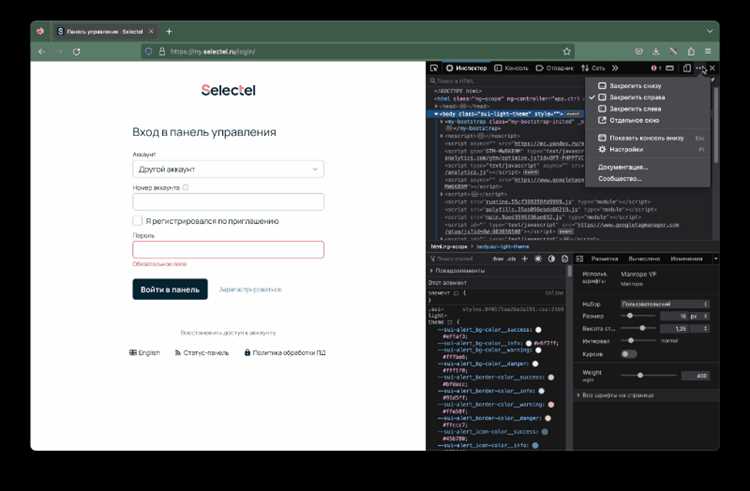Viewport: 750px width, 491px height.
Task: Click the element picker icon in DevTools
Action: click(434, 68)
